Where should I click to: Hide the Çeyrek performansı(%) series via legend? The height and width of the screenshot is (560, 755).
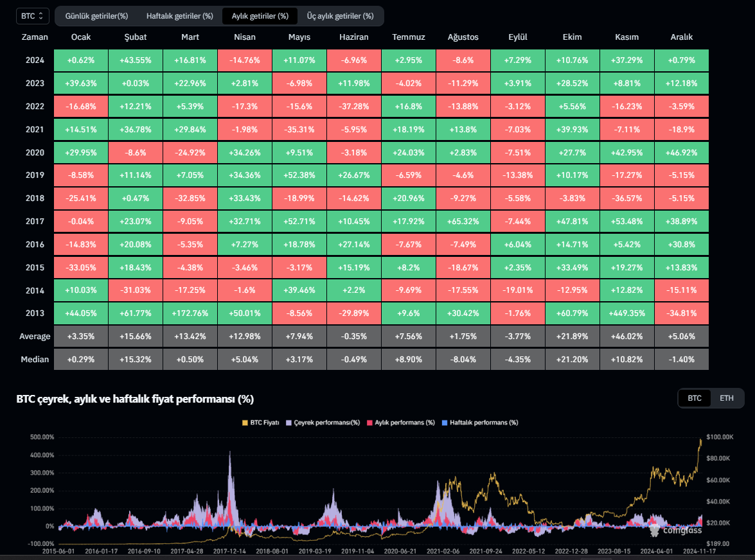(290, 423)
